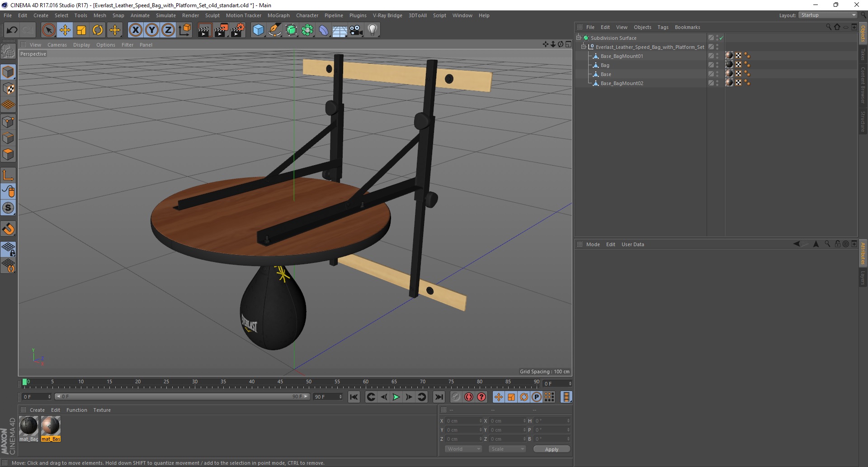Open the Objects manager Tags menu
The height and width of the screenshot is (467, 868).
663,27
